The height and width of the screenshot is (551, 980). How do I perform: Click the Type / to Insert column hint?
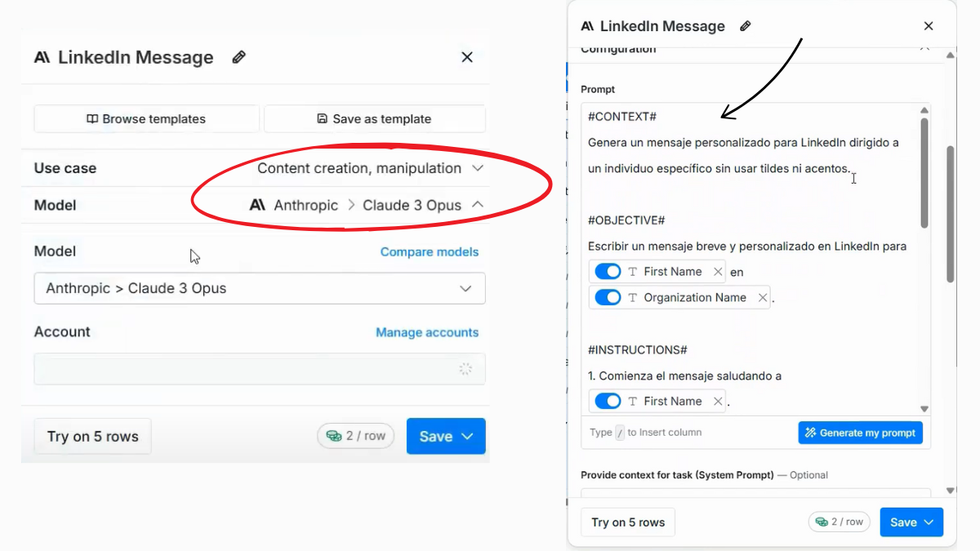pos(646,433)
